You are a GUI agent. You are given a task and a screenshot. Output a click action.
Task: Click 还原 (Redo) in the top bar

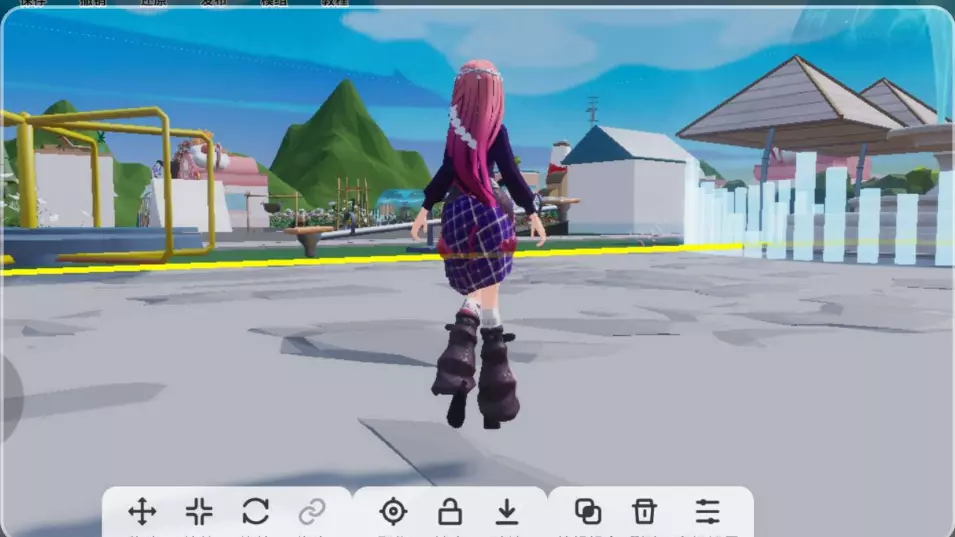[153, 3]
